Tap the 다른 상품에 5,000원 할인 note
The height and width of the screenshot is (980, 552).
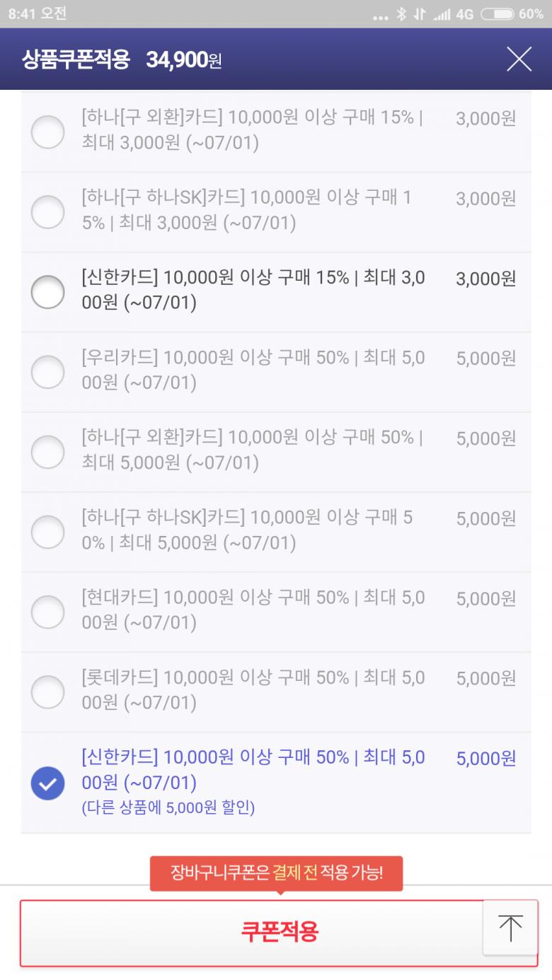[x=168, y=807]
